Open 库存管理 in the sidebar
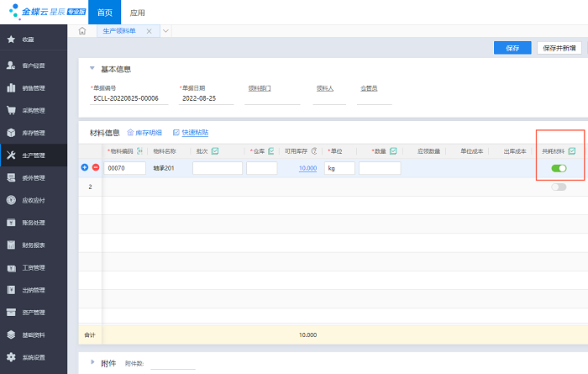The image size is (588, 374). coord(34,133)
